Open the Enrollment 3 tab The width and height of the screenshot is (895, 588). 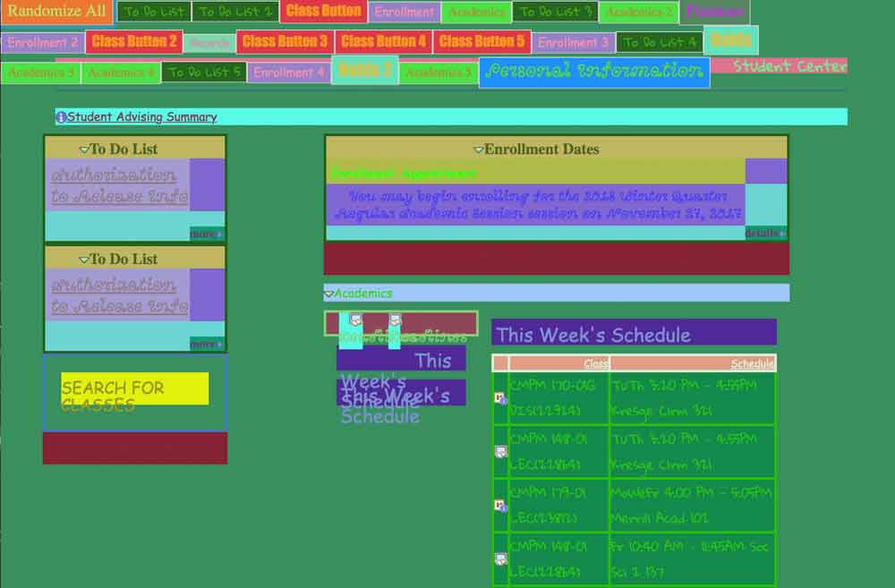click(x=573, y=42)
